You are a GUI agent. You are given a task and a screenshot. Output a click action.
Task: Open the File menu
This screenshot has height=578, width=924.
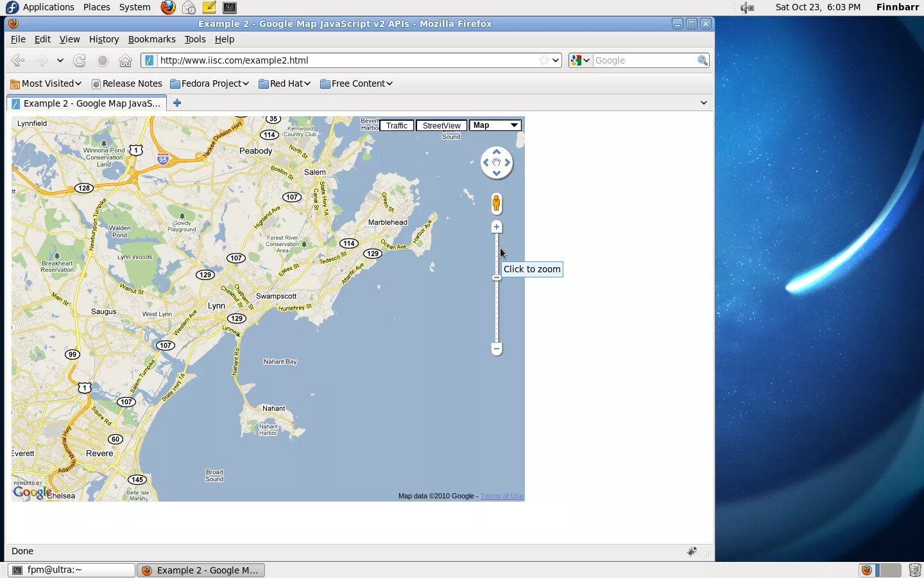click(18, 39)
